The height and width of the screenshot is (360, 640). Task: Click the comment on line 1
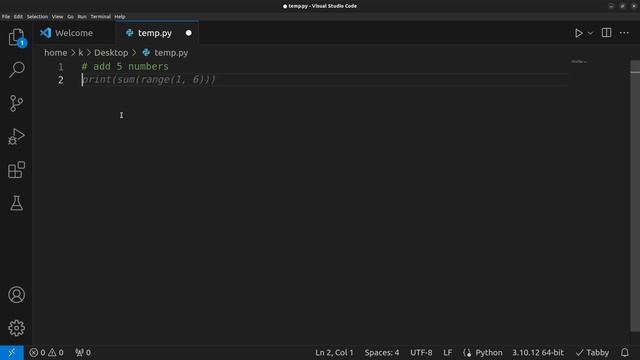[125, 67]
